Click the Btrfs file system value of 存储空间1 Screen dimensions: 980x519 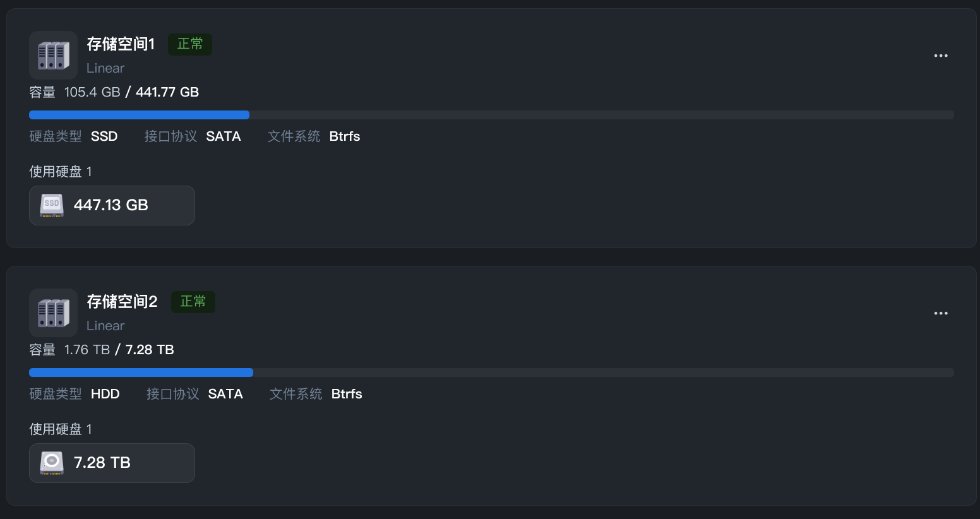pyautogui.click(x=345, y=136)
